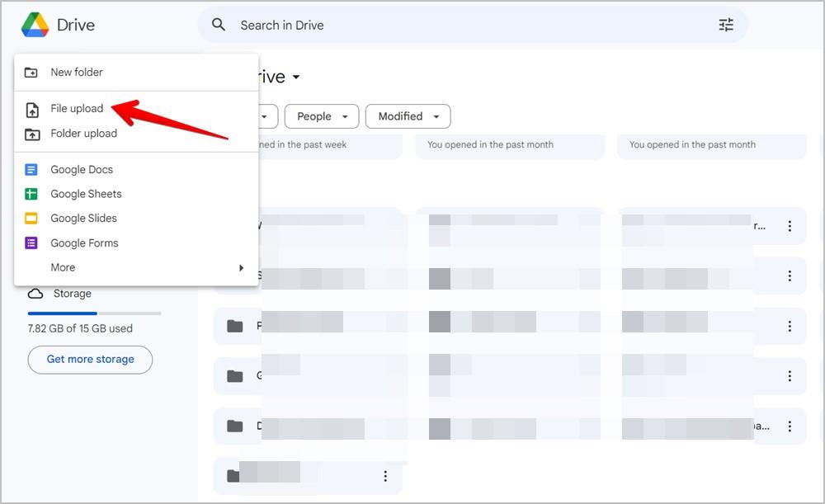
Task: Click the File upload icon
Action: [32, 110]
